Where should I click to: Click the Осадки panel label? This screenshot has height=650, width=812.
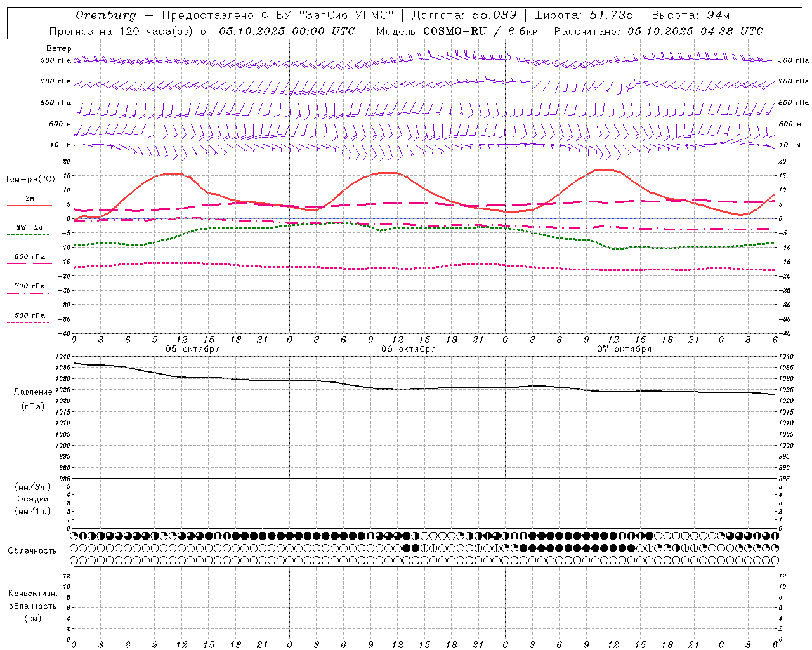pyautogui.click(x=33, y=499)
